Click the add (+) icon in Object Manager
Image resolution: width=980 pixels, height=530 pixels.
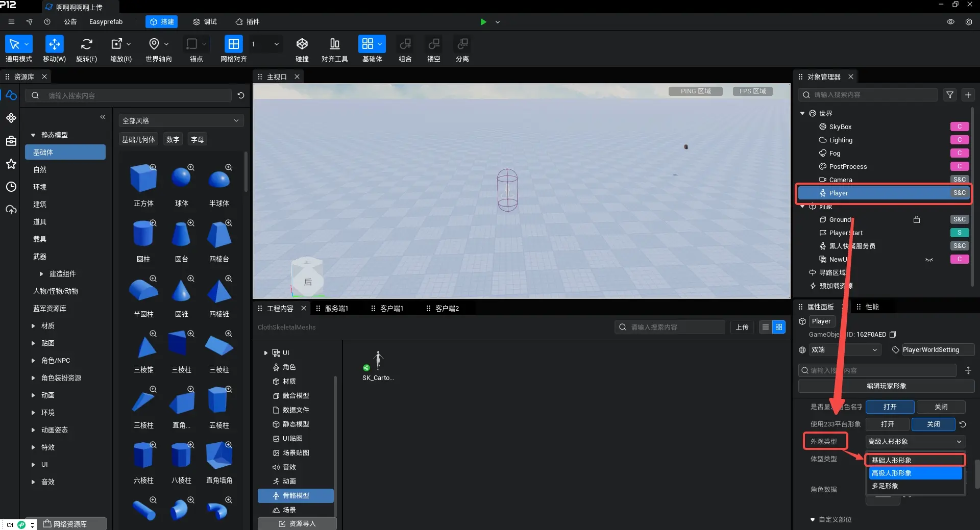click(968, 95)
